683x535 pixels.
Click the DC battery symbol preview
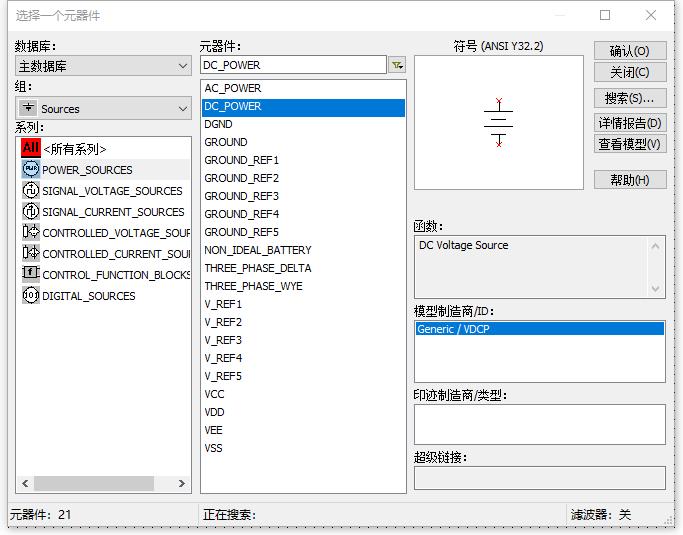[499, 122]
